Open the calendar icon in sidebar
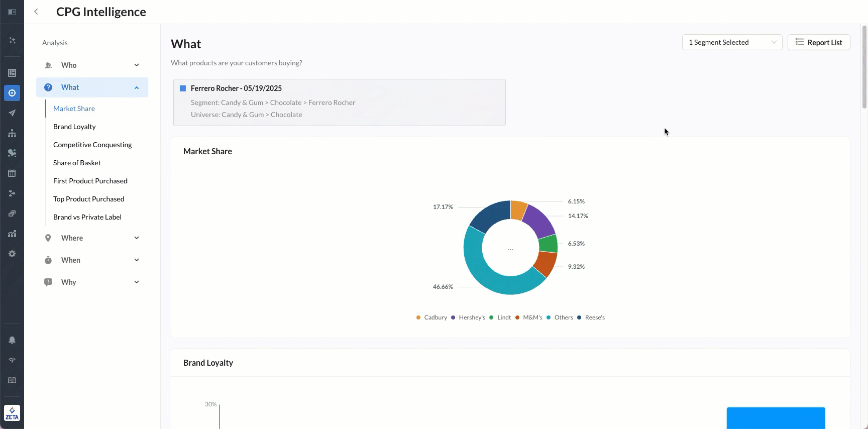The image size is (868, 429). [x=12, y=173]
